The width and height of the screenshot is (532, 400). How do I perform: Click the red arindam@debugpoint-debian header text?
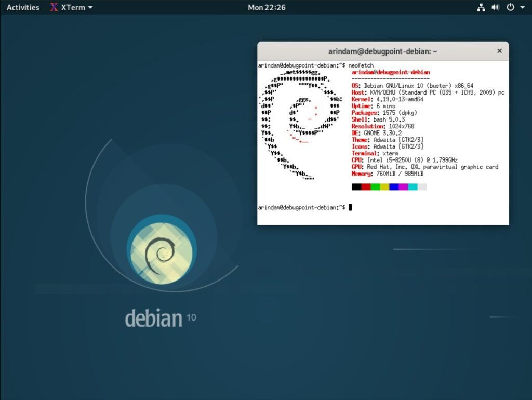[391, 72]
